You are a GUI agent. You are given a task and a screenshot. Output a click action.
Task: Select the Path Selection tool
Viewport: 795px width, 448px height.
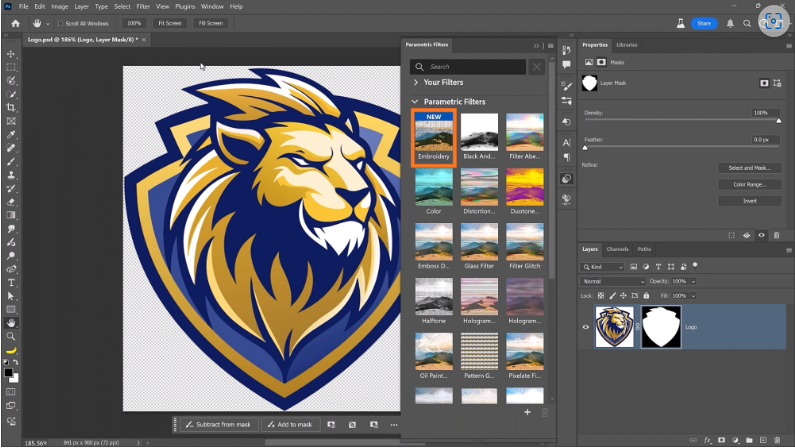(x=11, y=296)
